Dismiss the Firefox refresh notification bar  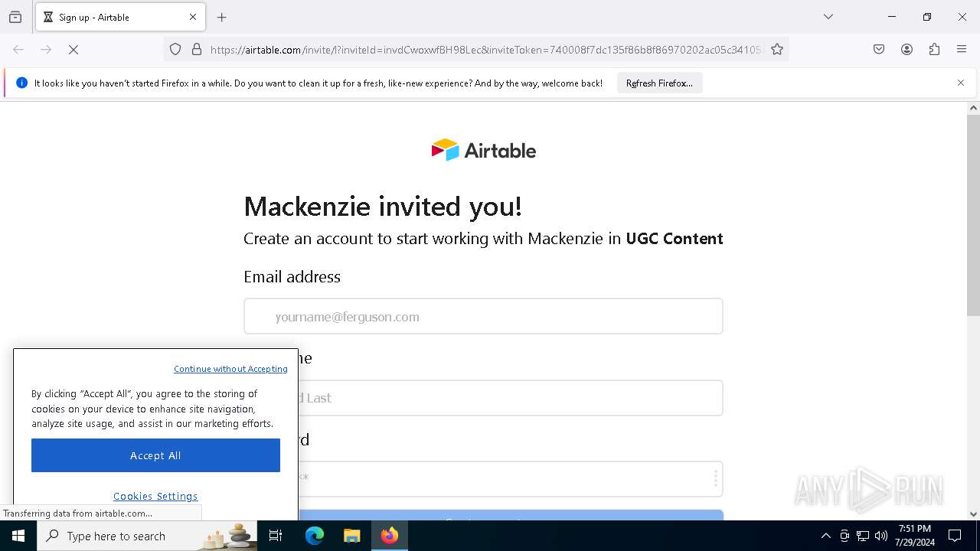pos(961,83)
